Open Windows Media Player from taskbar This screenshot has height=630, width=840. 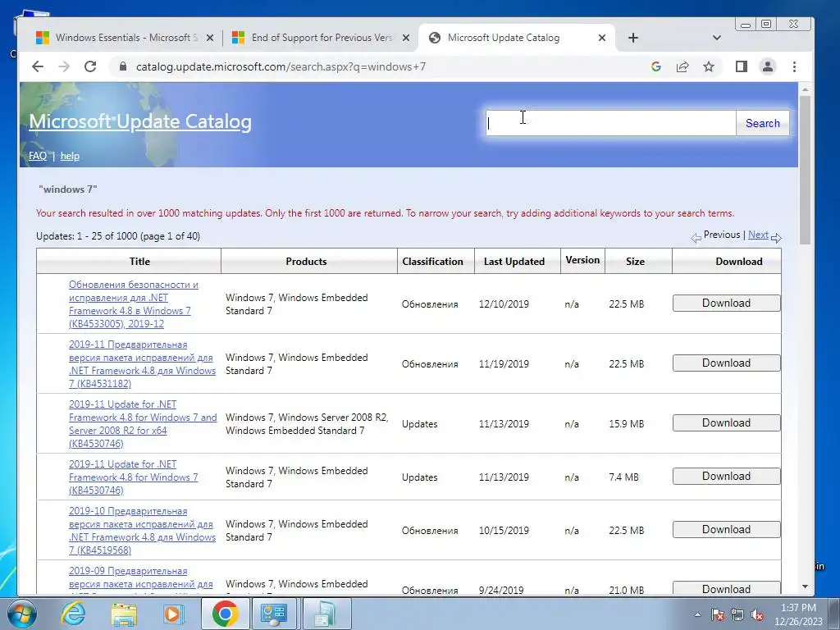click(173, 614)
